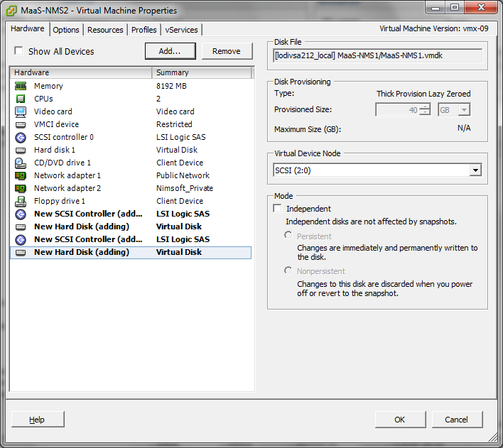Select the CPUs row label

(43, 99)
